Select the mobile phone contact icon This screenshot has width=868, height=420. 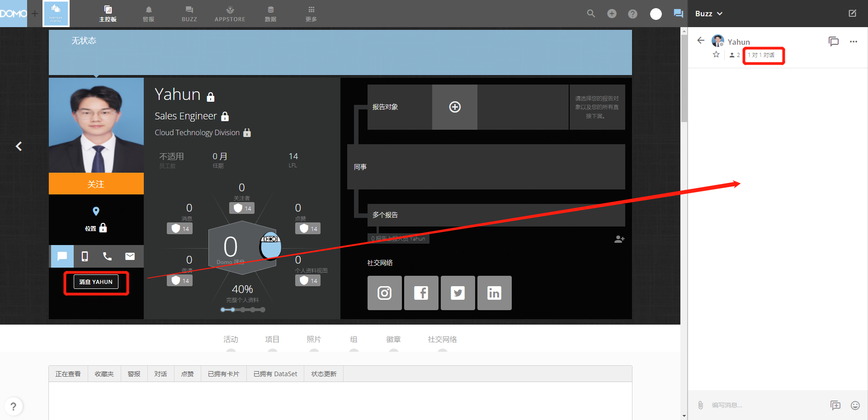click(85, 256)
